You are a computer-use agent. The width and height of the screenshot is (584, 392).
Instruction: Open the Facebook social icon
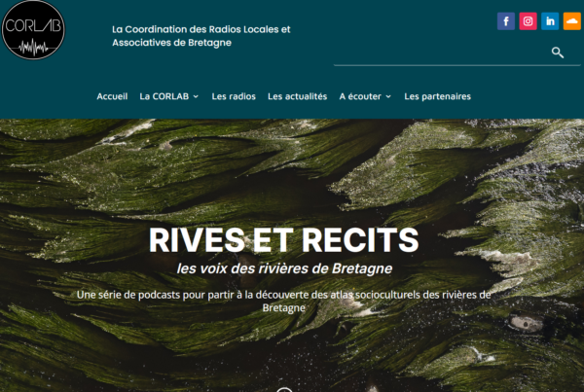coord(506,21)
